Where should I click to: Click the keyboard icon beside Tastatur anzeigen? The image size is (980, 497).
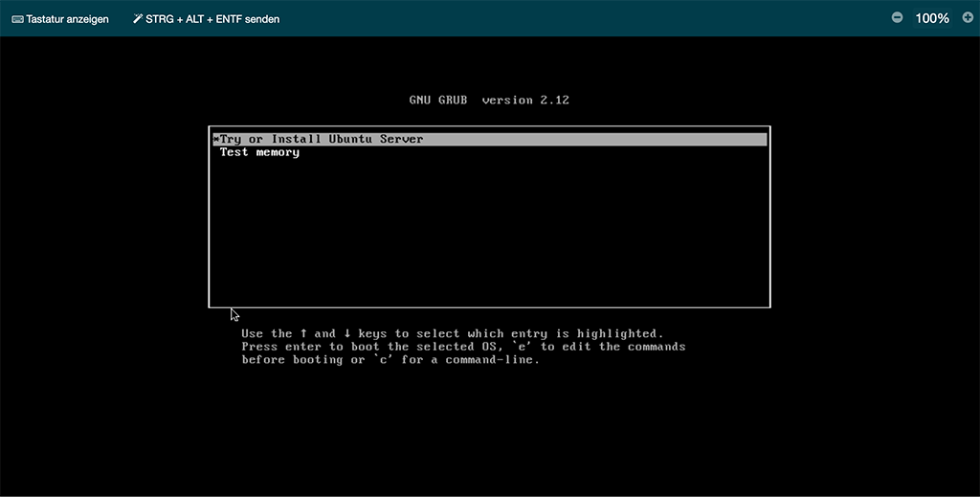point(17,19)
